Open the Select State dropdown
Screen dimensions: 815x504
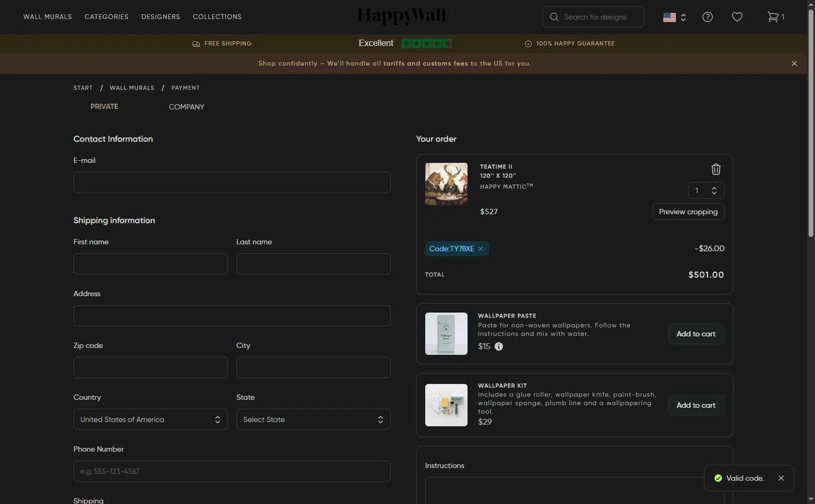tap(313, 419)
